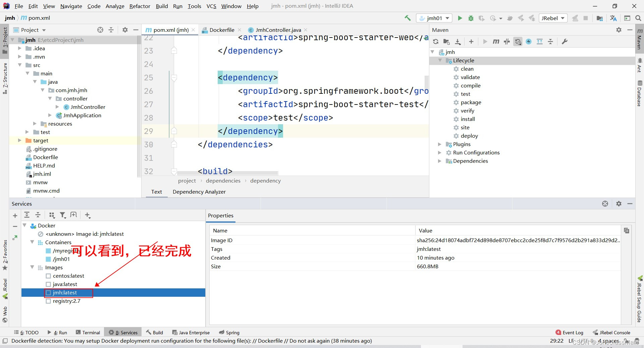Open the Navigate menu

71,6
